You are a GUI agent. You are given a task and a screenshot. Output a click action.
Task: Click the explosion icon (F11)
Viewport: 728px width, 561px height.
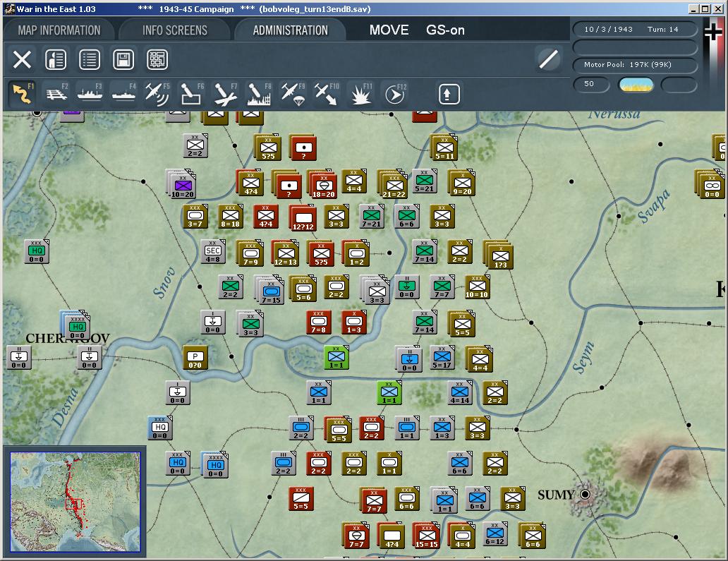click(360, 93)
